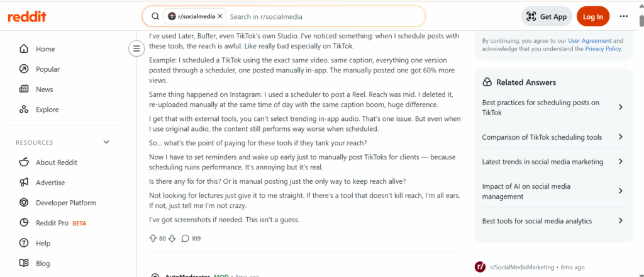This screenshot has width=644, height=277.
Task: Upvote the post
Action: point(153,239)
